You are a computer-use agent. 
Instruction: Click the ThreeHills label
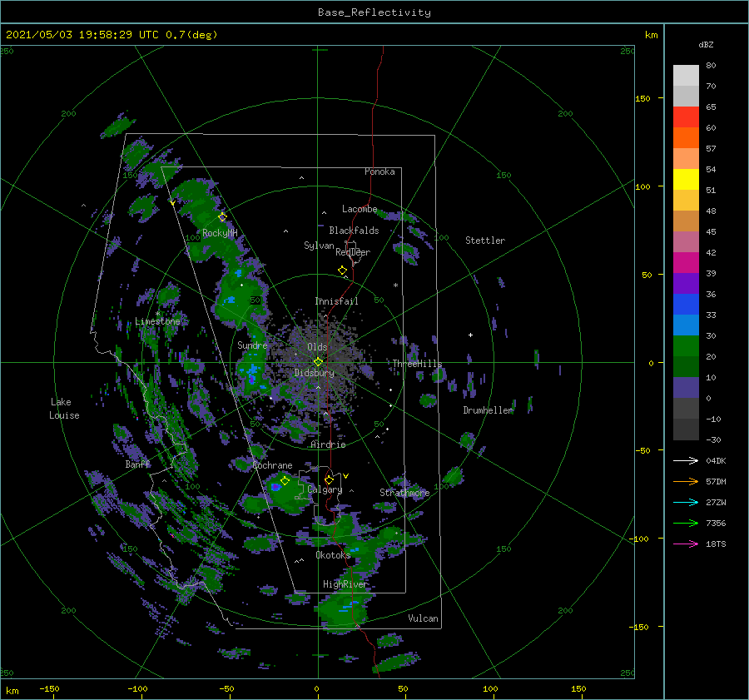(418, 364)
